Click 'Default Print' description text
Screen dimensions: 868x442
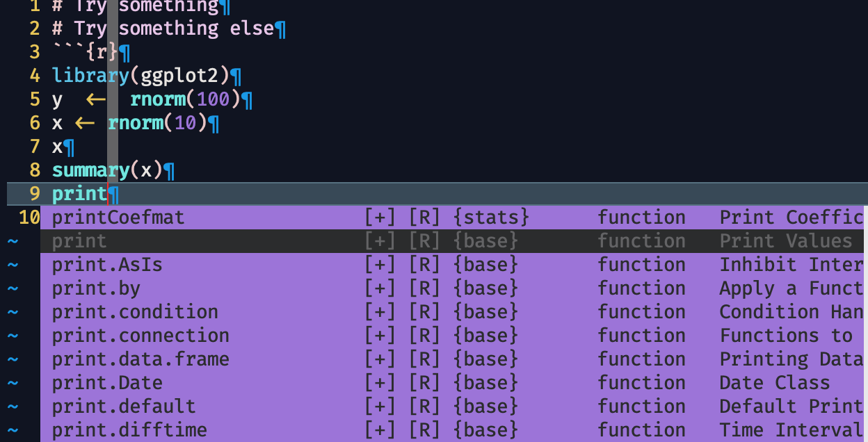791,407
